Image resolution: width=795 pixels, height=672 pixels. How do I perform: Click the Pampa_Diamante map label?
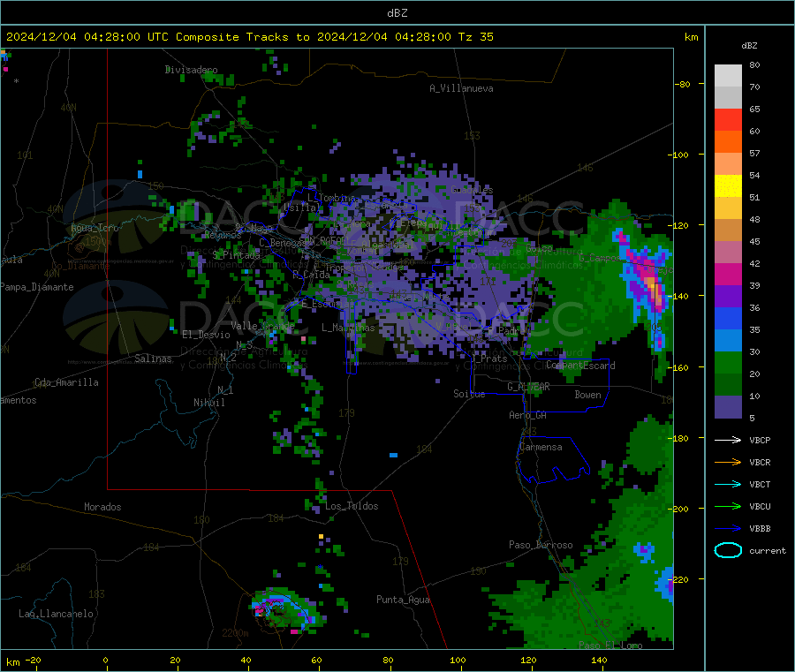coord(37,287)
